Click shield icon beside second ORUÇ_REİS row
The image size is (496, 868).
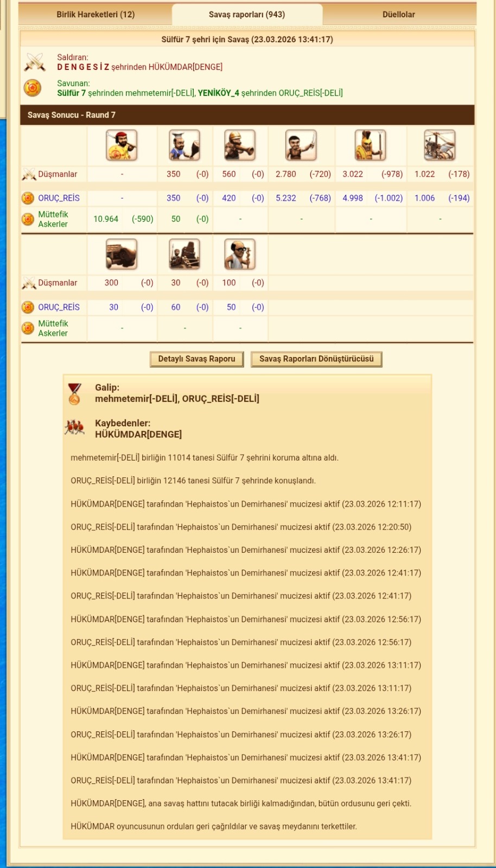[28, 308]
